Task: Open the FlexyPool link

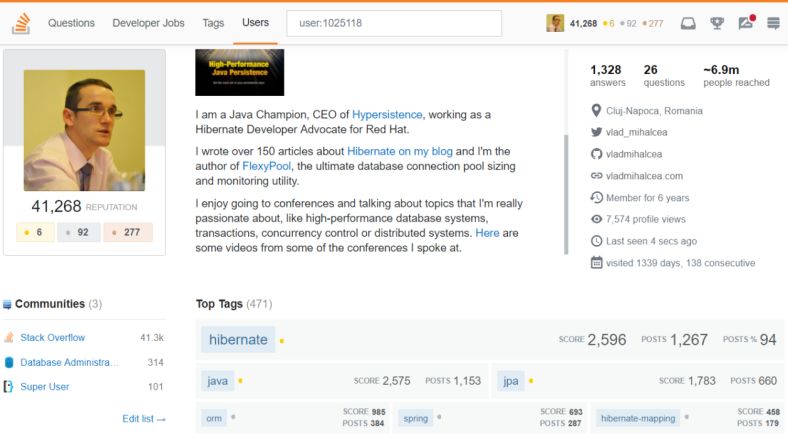Action: (x=266, y=166)
